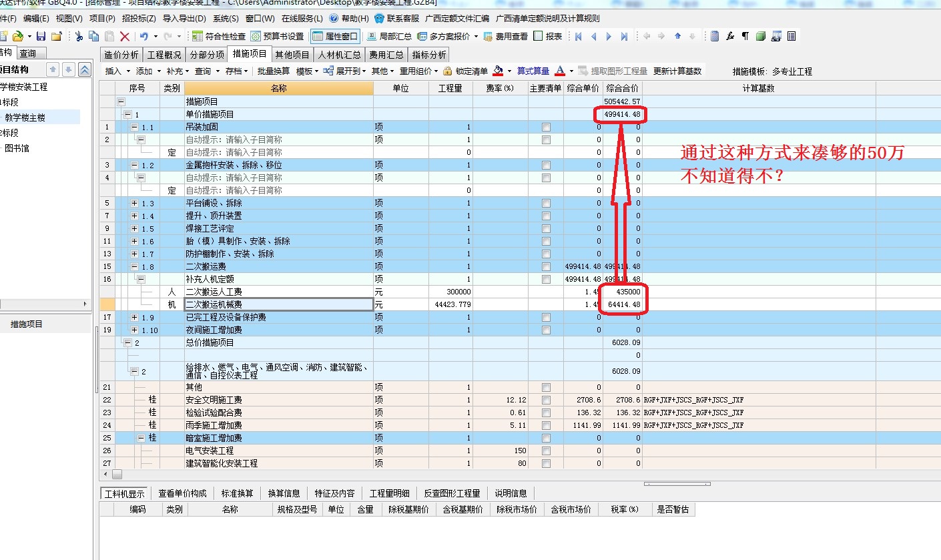This screenshot has height=560, width=941.
Task: Expand row 1.3 平台铺设、拆除
Action: [135, 203]
